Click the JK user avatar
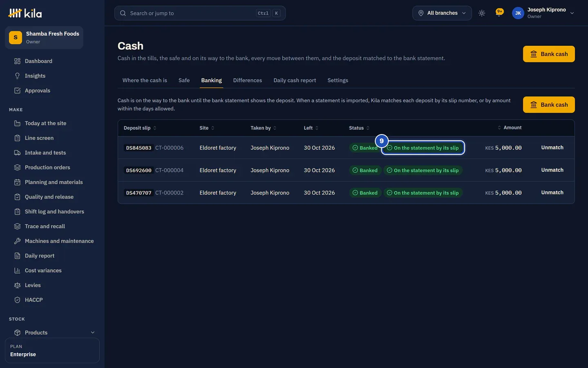The image size is (588, 368). (518, 13)
